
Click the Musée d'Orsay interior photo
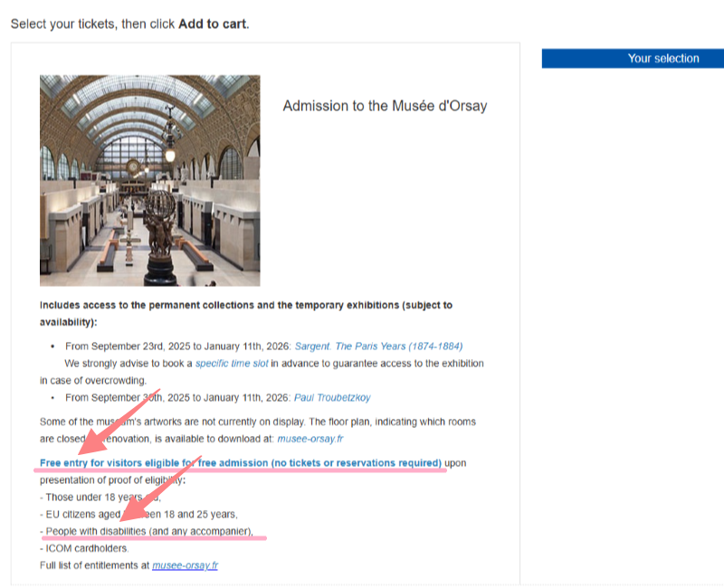coord(149,180)
